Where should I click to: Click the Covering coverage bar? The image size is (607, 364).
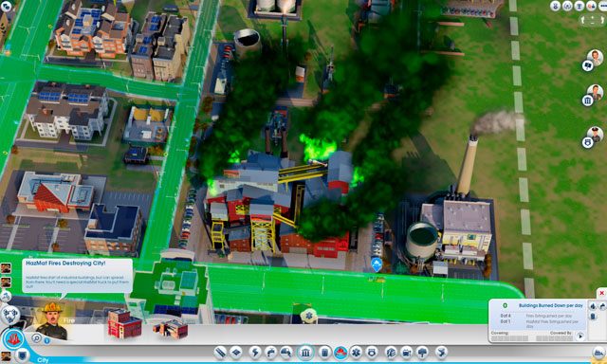[510, 338]
